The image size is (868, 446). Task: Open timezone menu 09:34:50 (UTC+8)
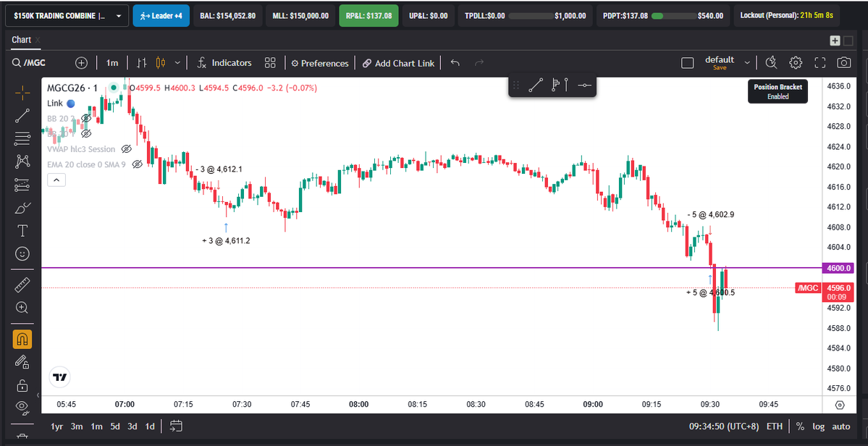723,426
